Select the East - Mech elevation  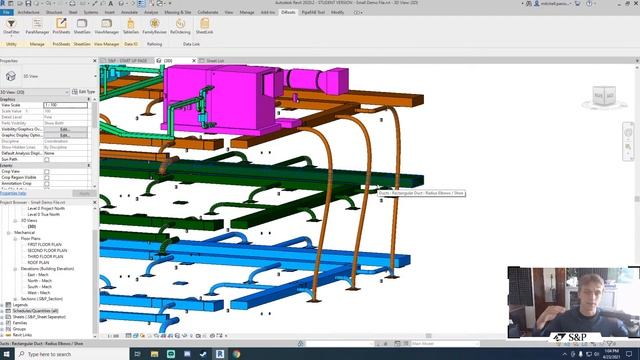[x=38, y=275]
